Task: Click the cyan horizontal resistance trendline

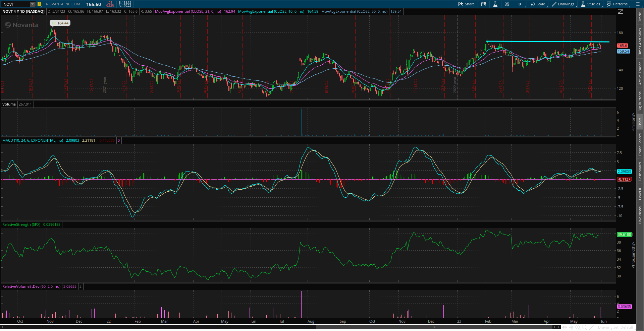Action: tap(548, 42)
